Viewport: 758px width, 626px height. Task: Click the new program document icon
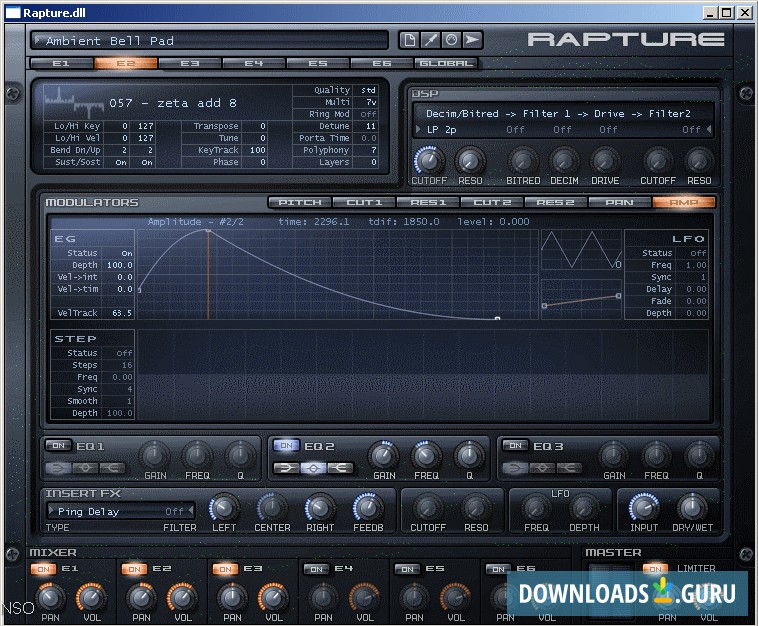coord(409,40)
